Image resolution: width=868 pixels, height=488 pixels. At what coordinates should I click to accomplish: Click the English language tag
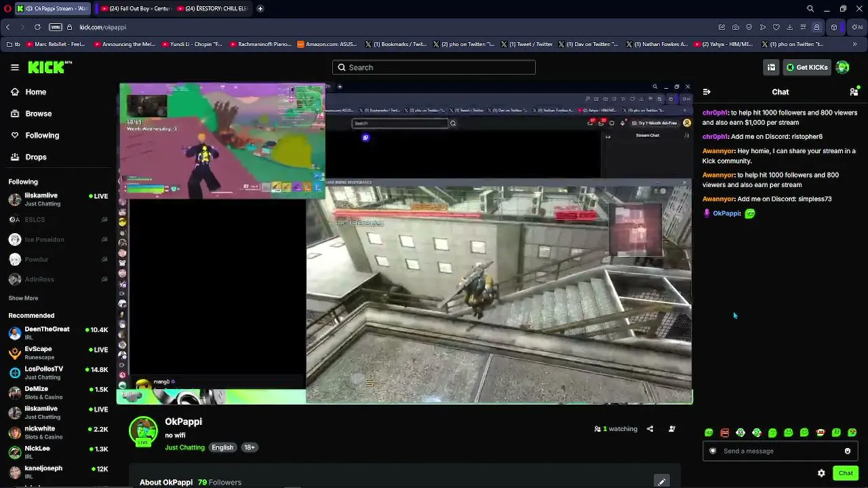[222, 447]
